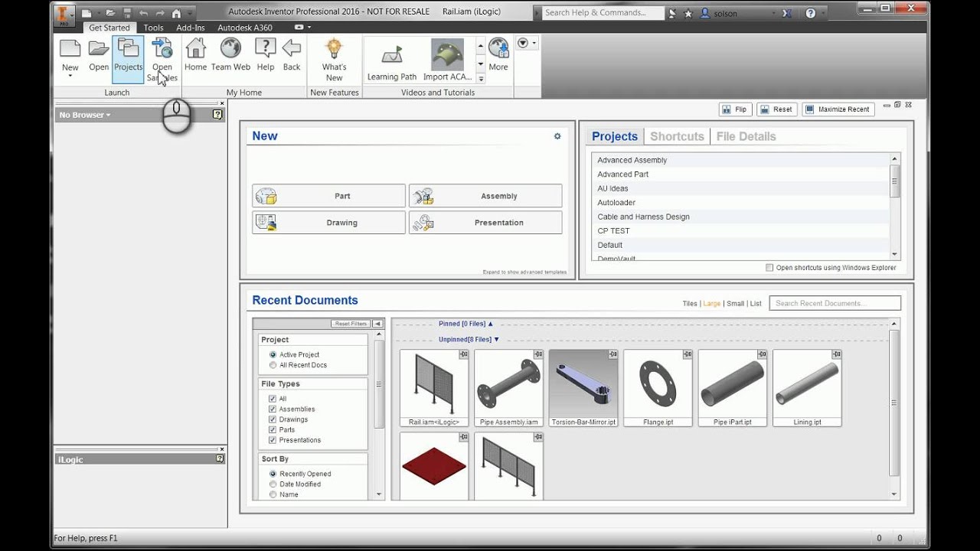This screenshot has height=551, width=980.
Task: Open the No Browser dropdown
Action: [x=85, y=115]
